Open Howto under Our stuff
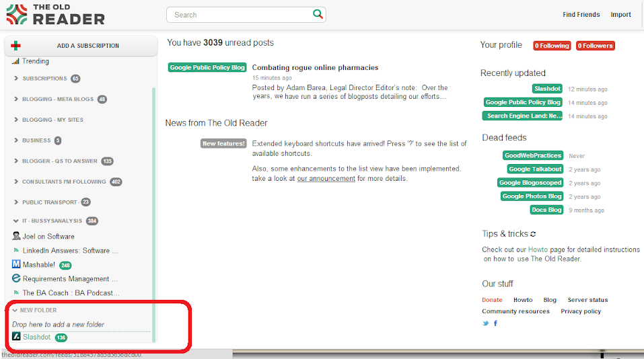This screenshot has height=359, width=644. pyautogui.click(x=523, y=300)
